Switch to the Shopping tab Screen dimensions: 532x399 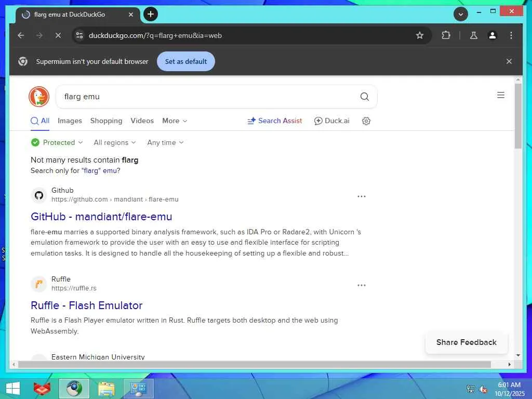(x=106, y=121)
